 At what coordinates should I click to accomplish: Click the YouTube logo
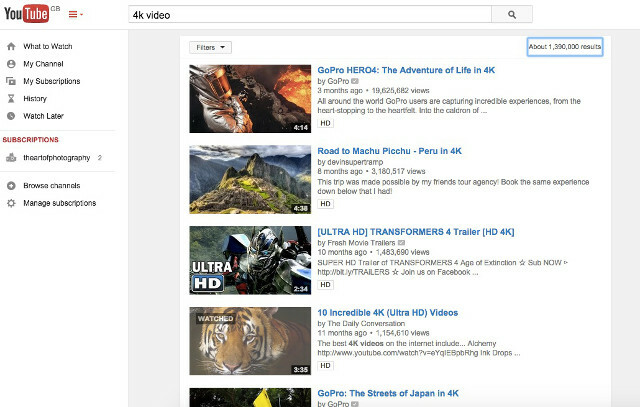click(x=27, y=13)
